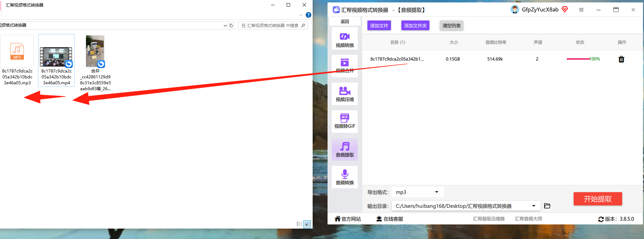The image size is (644, 239).
Task: Click the VIP diamond badge icon
Action: [x=565, y=9]
